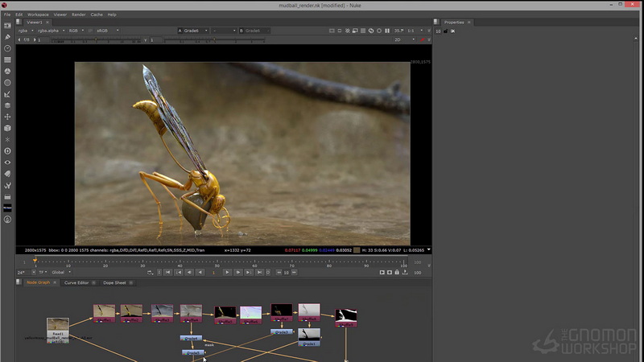
Task: Open the Transform nodes move icon
Action: point(7,117)
